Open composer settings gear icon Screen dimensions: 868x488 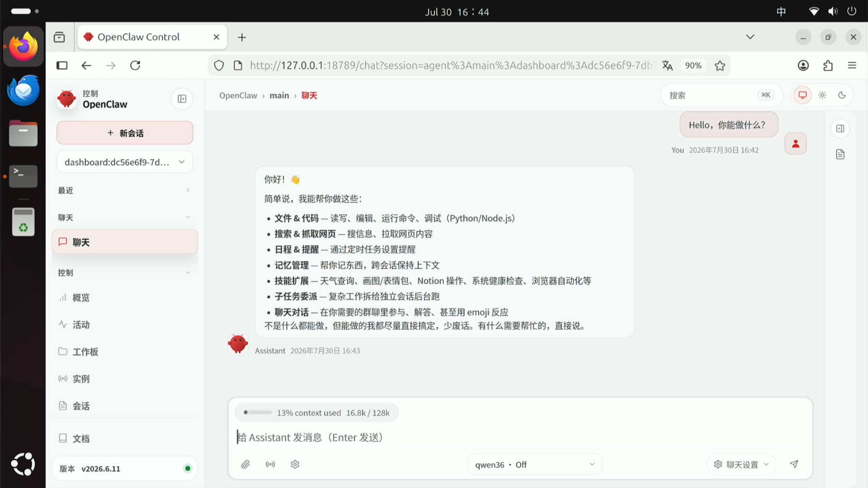tap(295, 464)
